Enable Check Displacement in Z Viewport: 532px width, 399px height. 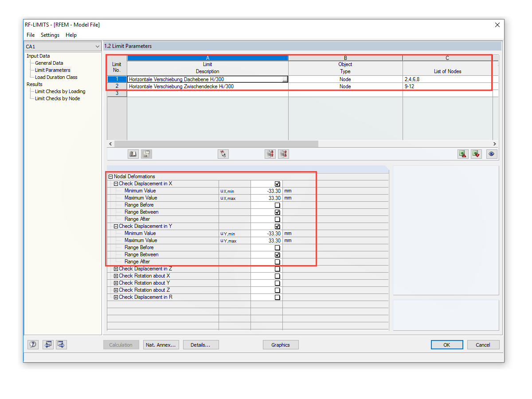point(277,269)
